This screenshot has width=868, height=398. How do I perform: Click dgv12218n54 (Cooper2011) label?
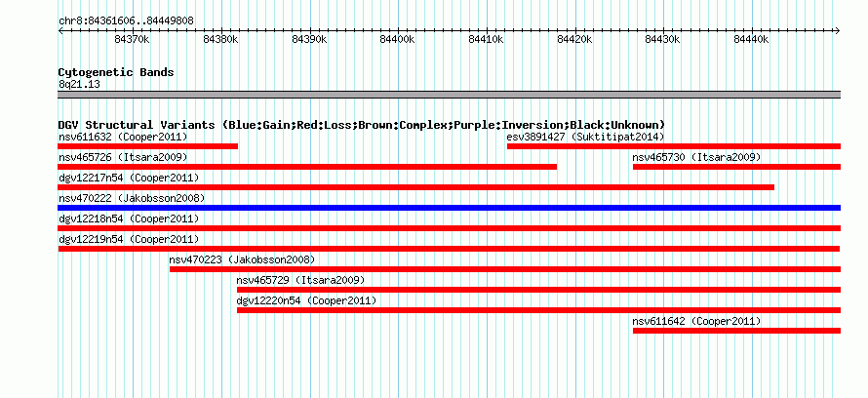[x=129, y=219]
